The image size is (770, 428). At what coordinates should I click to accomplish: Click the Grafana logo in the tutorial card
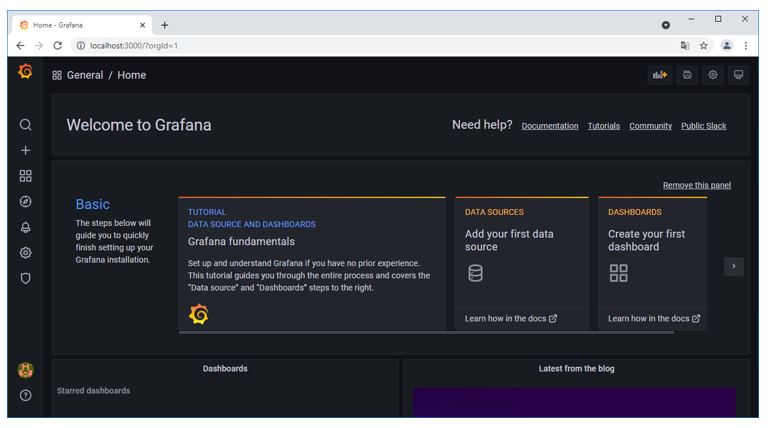point(198,314)
